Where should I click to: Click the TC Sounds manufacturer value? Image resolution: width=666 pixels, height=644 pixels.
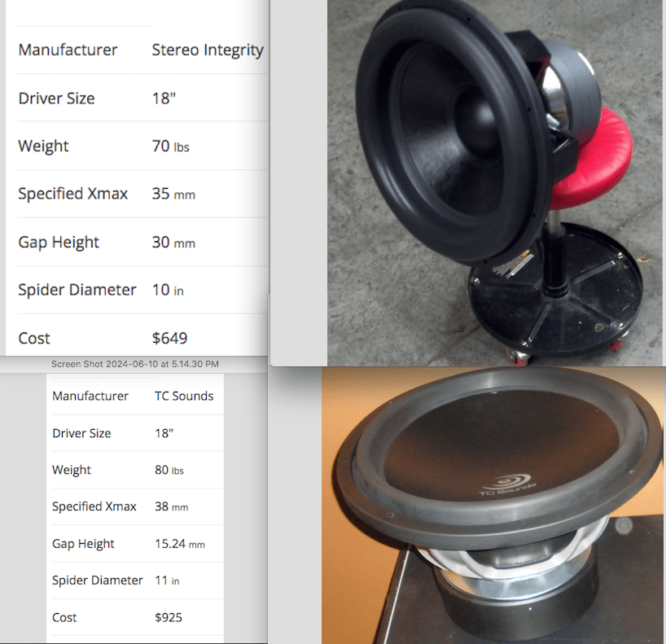[x=184, y=396]
